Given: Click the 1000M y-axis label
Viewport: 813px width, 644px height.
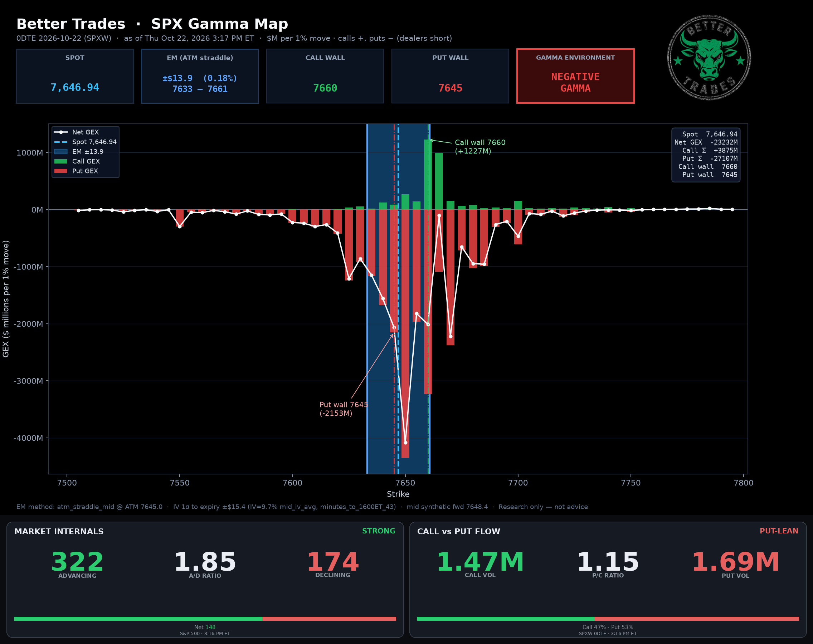Looking at the screenshot, I should 29,153.
